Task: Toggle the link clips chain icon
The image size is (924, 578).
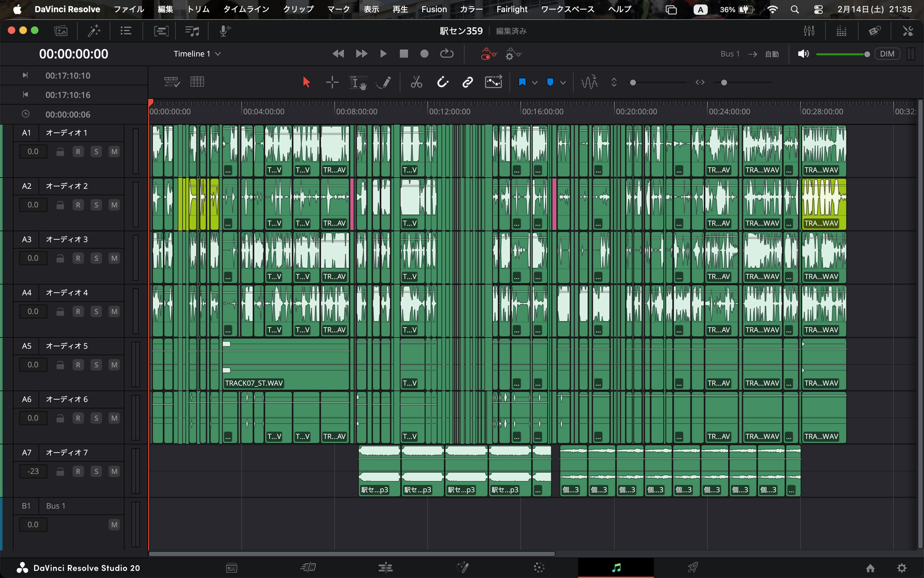Action: pyautogui.click(x=467, y=82)
